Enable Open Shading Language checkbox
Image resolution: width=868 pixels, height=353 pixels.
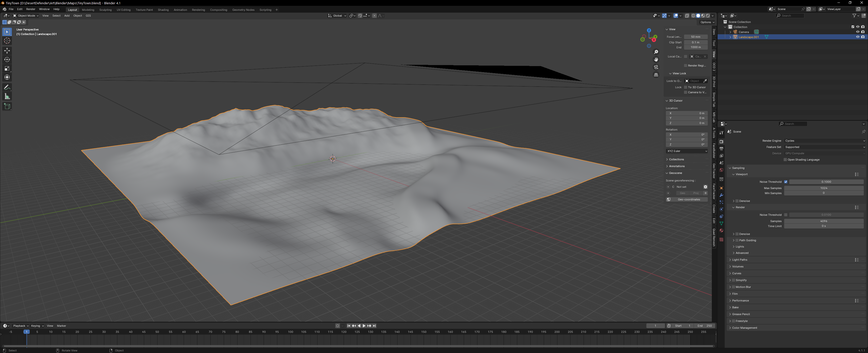[x=785, y=160]
